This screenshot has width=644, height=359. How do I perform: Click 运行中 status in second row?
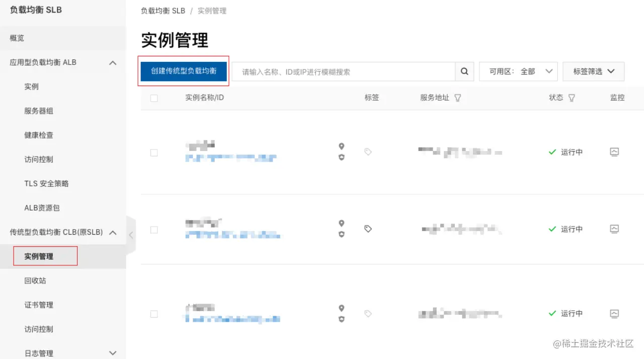click(572, 229)
